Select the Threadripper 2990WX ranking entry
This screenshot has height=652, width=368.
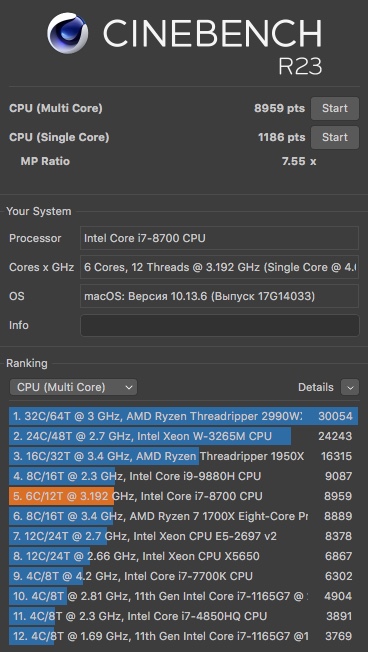coord(183,416)
